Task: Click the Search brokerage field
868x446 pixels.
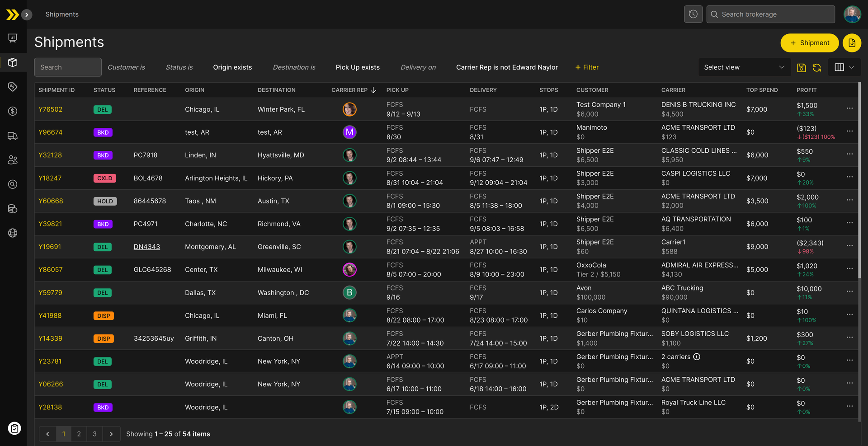Action: click(771, 14)
